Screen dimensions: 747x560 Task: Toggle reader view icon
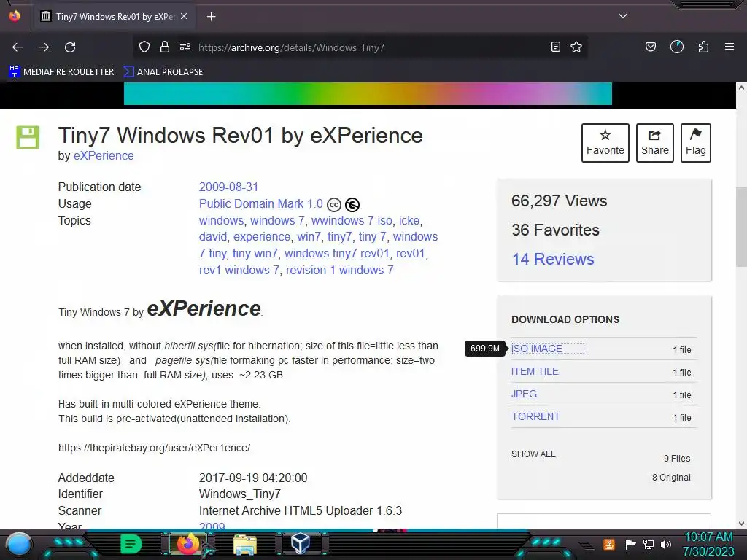tap(555, 47)
